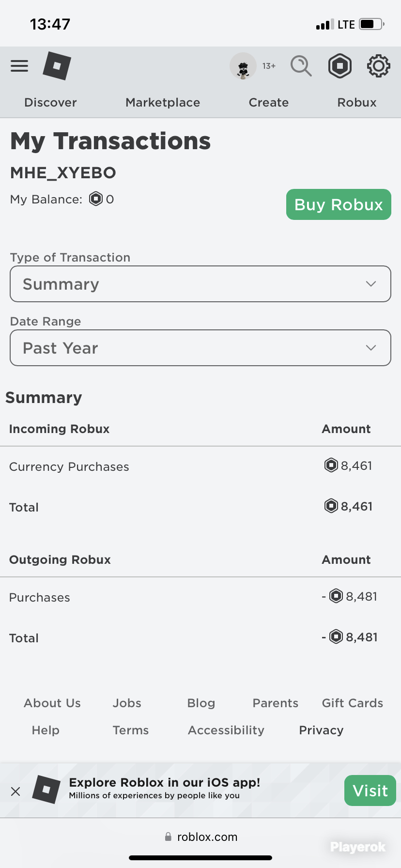Screen dimensions: 401x868
Task: Go to the Create tab
Action: click(x=269, y=102)
